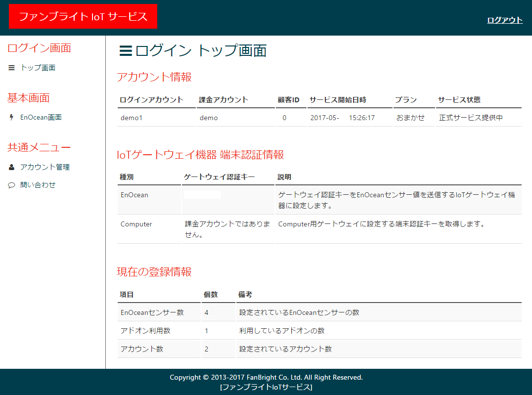Screen dimensions: 532x395
Task: Click the プラン column header
Action: [406, 100]
